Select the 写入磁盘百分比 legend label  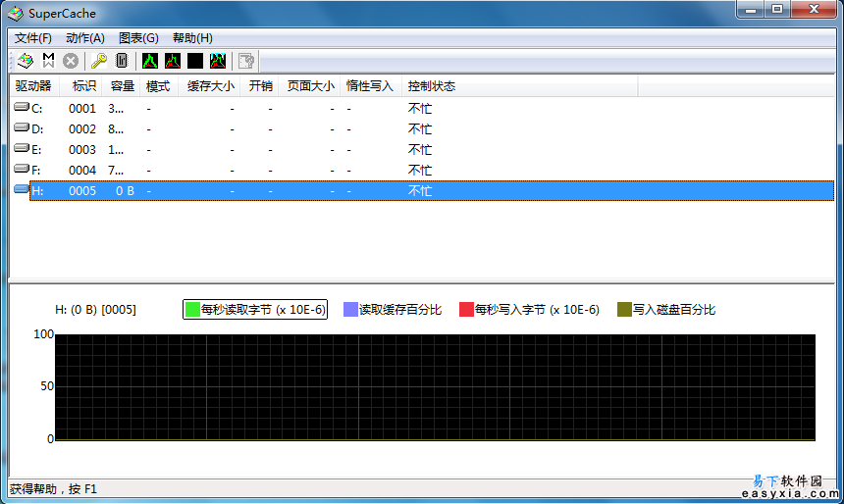[674, 310]
